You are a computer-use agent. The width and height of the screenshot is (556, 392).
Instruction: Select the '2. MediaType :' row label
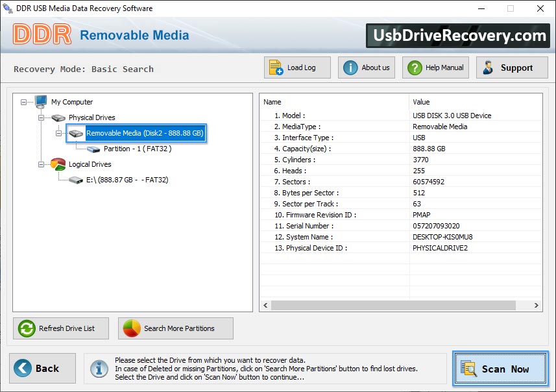[x=297, y=127]
